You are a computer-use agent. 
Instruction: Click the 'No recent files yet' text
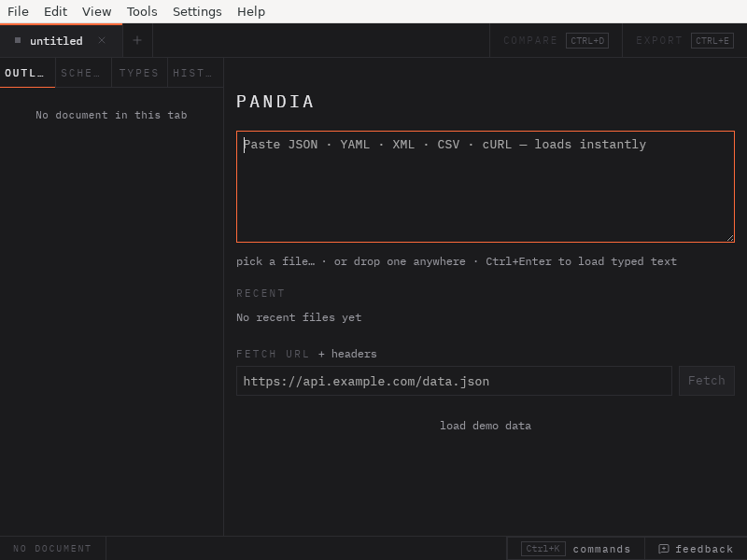click(x=299, y=317)
